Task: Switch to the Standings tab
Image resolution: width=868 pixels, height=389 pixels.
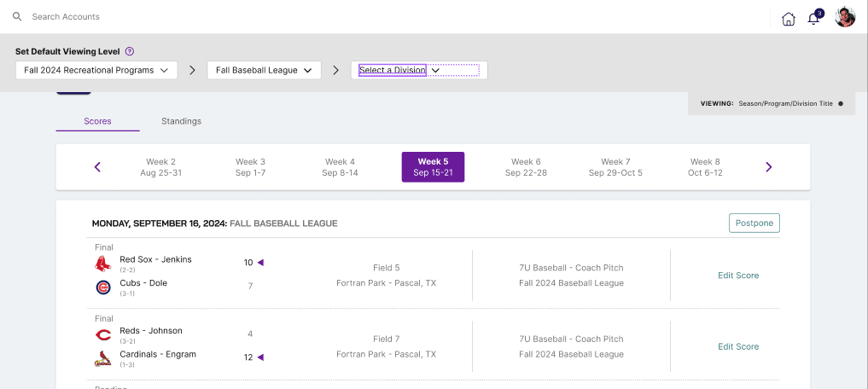Action: [x=181, y=121]
